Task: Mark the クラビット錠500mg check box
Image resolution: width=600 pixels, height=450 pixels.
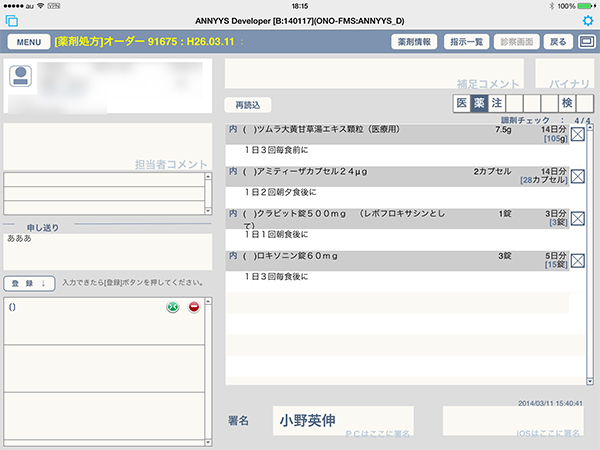Action: [x=576, y=220]
